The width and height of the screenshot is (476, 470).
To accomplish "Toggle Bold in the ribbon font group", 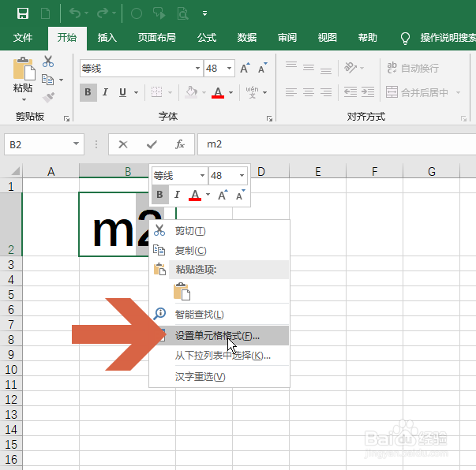I will click(x=88, y=92).
